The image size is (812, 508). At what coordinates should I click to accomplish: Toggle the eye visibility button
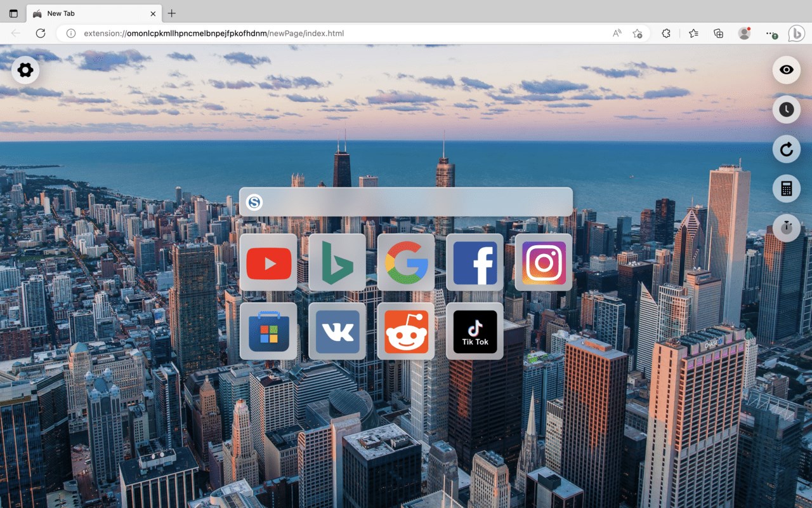[x=787, y=70]
